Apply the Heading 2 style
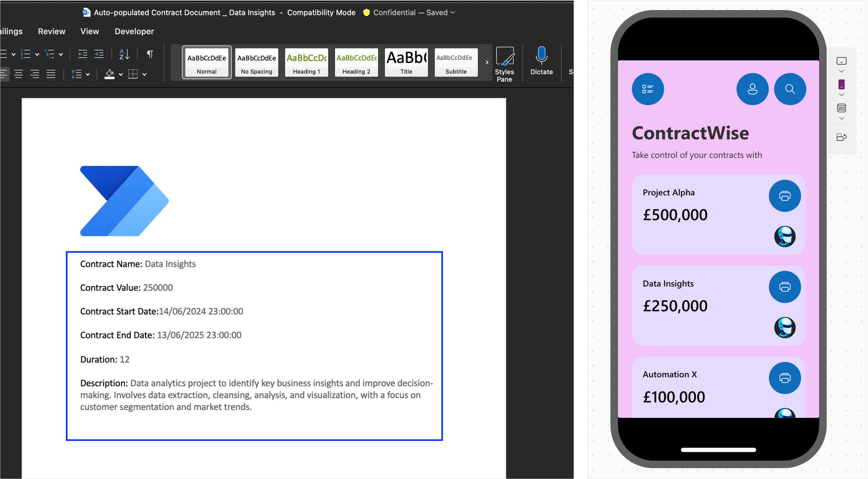The width and height of the screenshot is (868, 479). pos(356,62)
